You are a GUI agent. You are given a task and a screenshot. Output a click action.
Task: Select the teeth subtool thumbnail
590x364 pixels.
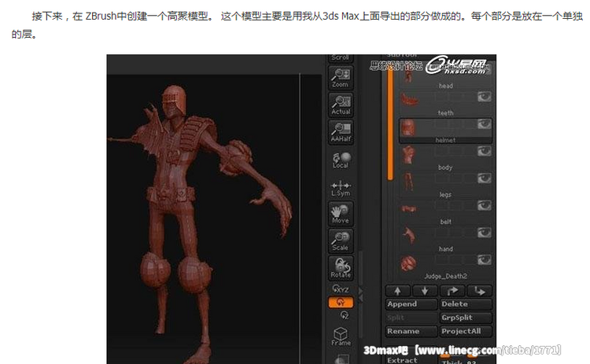pyautogui.click(x=409, y=100)
